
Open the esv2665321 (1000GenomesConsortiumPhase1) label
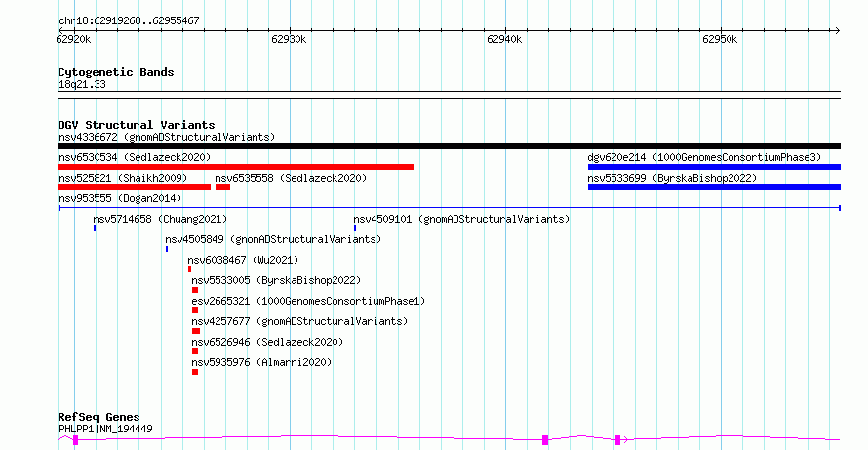click(x=308, y=301)
